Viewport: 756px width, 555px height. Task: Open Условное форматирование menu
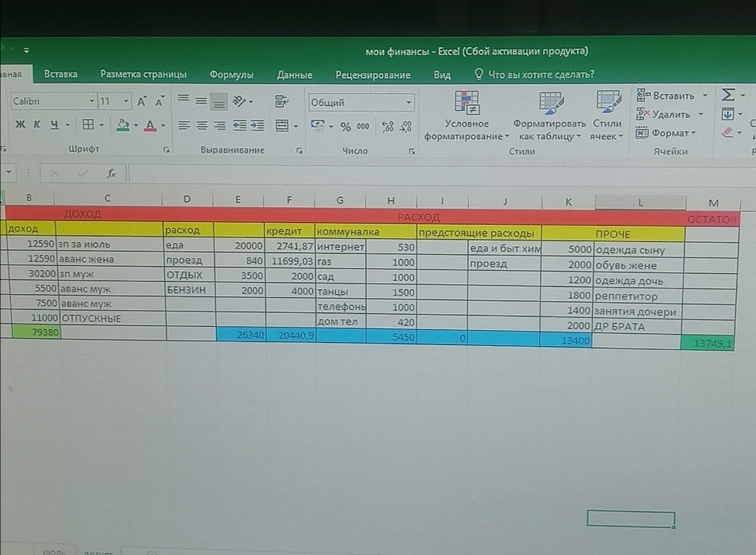tap(467, 116)
